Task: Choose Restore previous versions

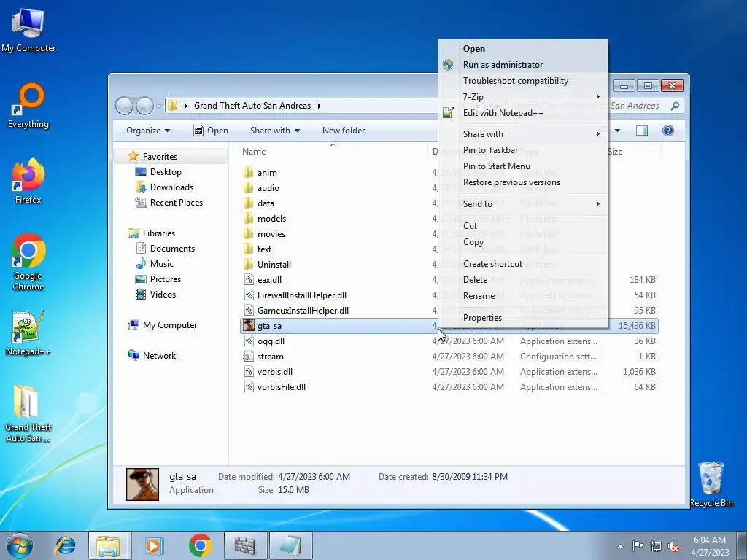Action: (523, 182)
